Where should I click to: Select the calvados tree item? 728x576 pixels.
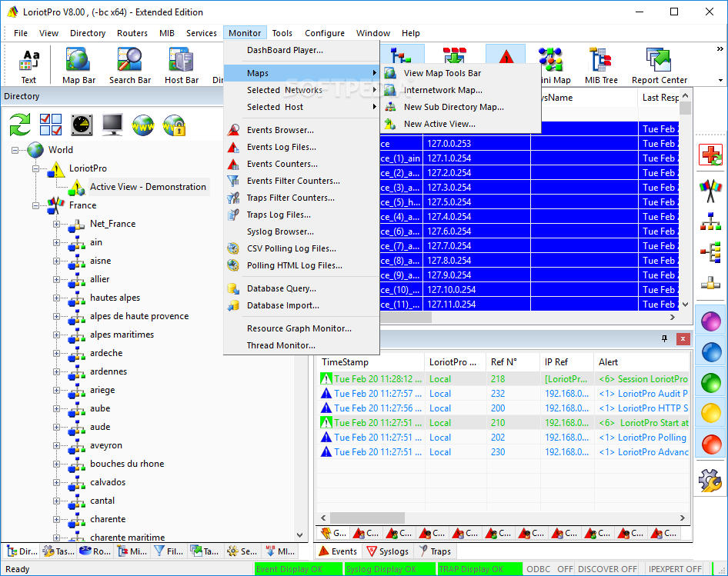[x=108, y=482]
